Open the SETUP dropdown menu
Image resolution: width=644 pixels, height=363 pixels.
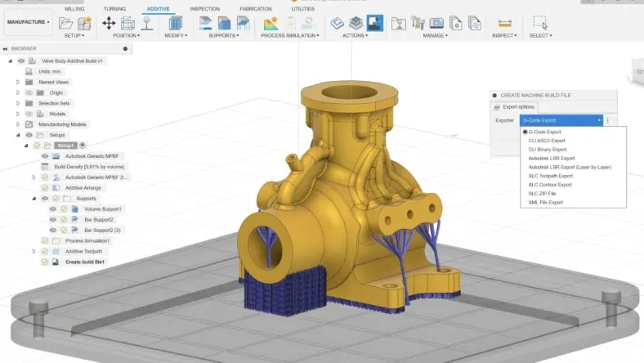tap(74, 36)
